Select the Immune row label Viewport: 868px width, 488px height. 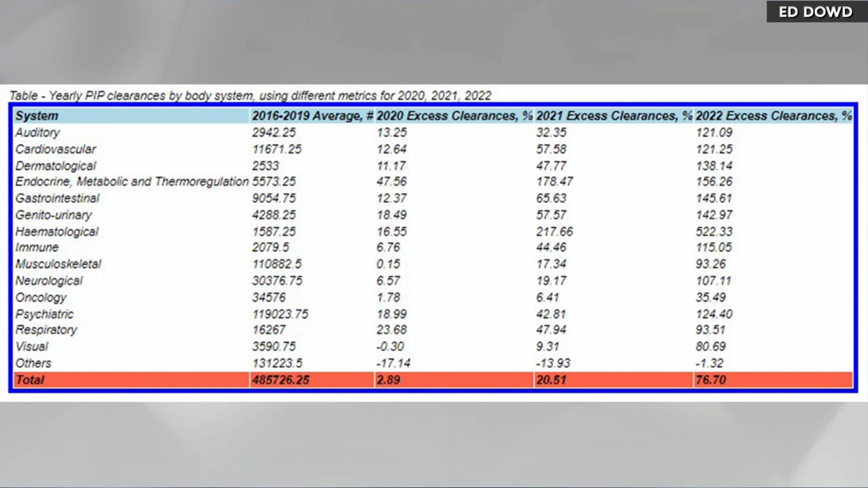click(37, 248)
